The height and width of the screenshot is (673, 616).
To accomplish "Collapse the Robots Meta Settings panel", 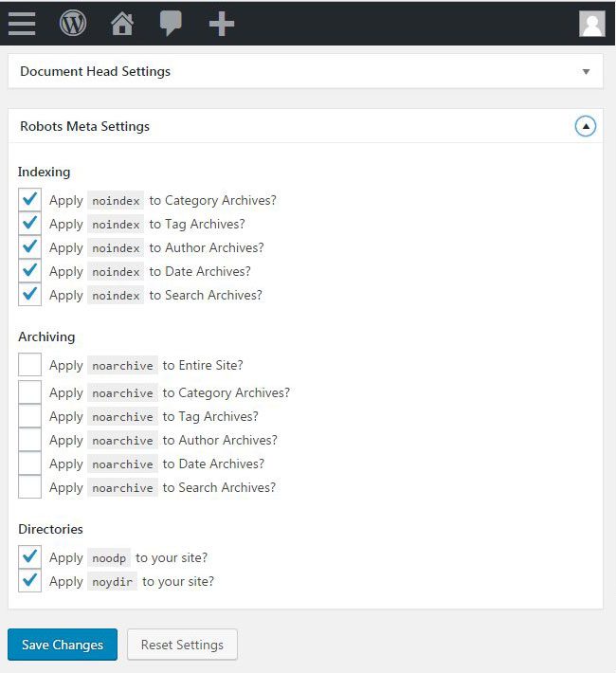I will 586,126.
